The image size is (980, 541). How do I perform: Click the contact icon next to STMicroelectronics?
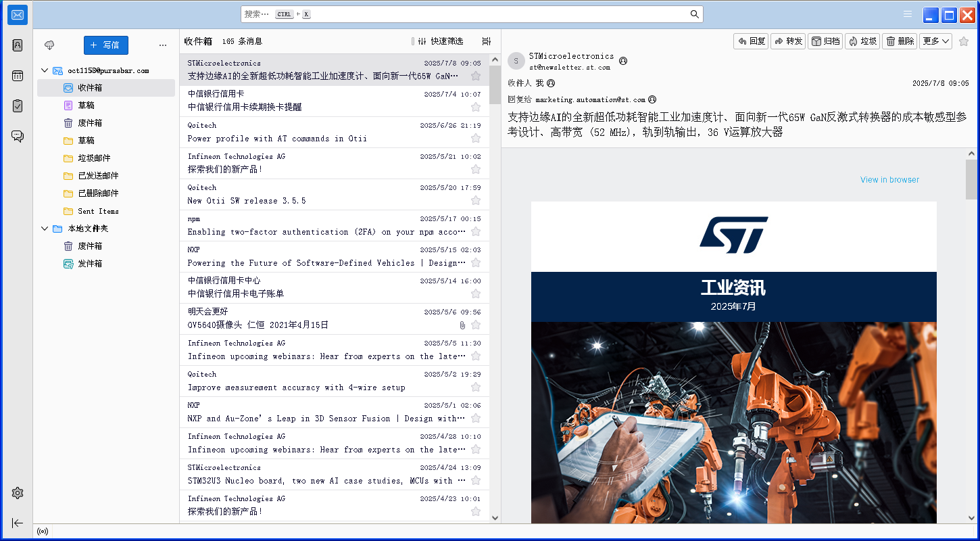[x=623, y=61]
